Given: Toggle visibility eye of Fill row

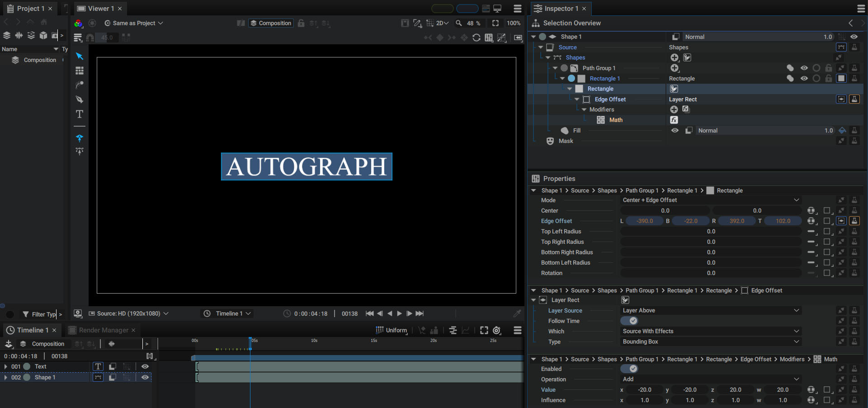Looking at the screenshot, I should coord(675,130).
